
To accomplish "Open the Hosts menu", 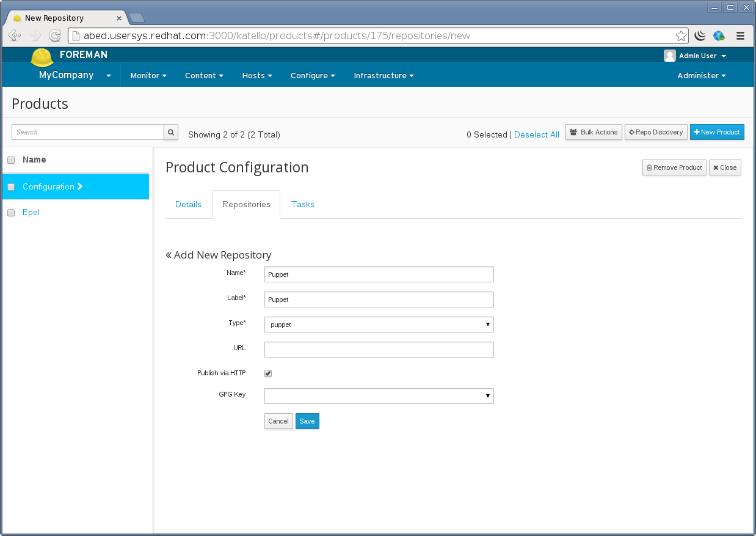I will (x=257, y=76).
